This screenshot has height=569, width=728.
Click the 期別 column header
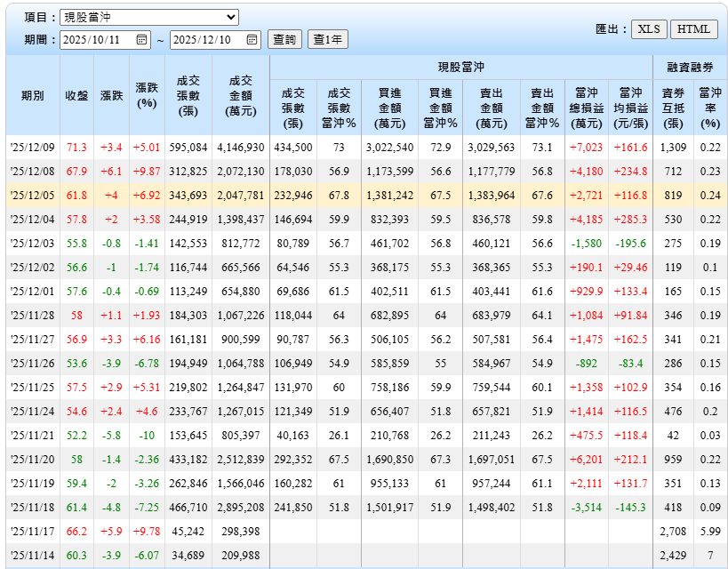click(x=33, y=96)
